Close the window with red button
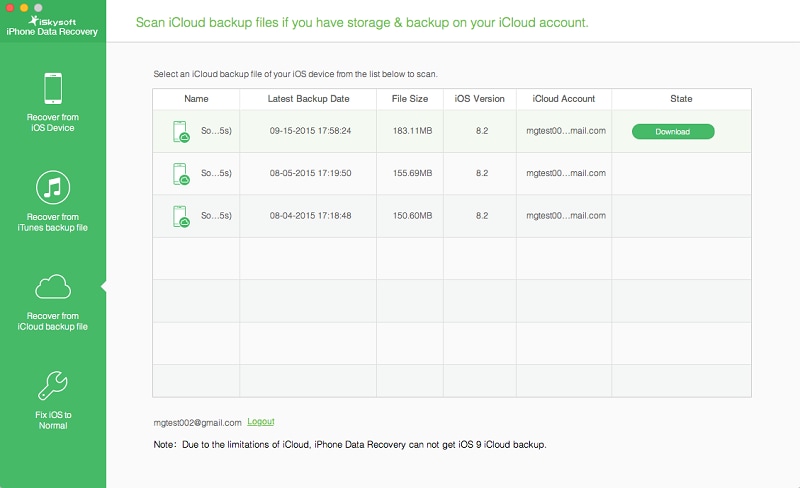 pyautogui.click(x=9, y=7)
